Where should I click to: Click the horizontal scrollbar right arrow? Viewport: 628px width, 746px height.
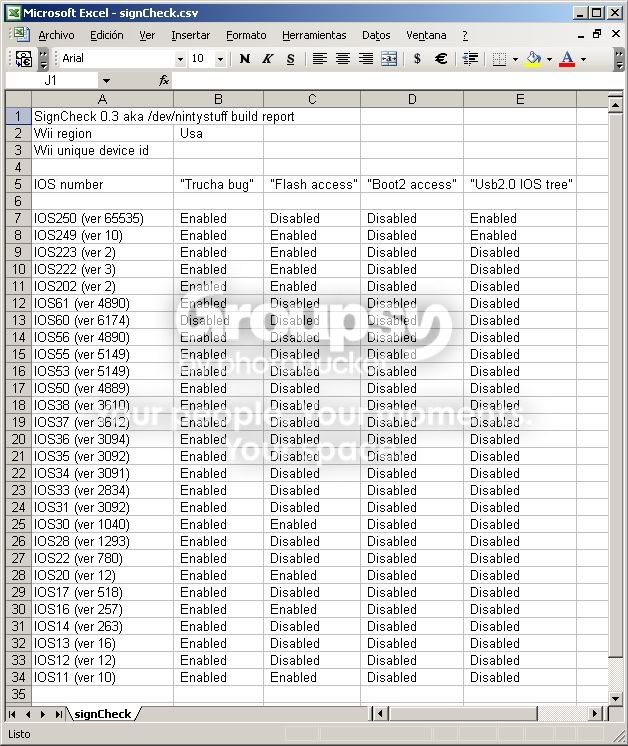pos(594,714)
